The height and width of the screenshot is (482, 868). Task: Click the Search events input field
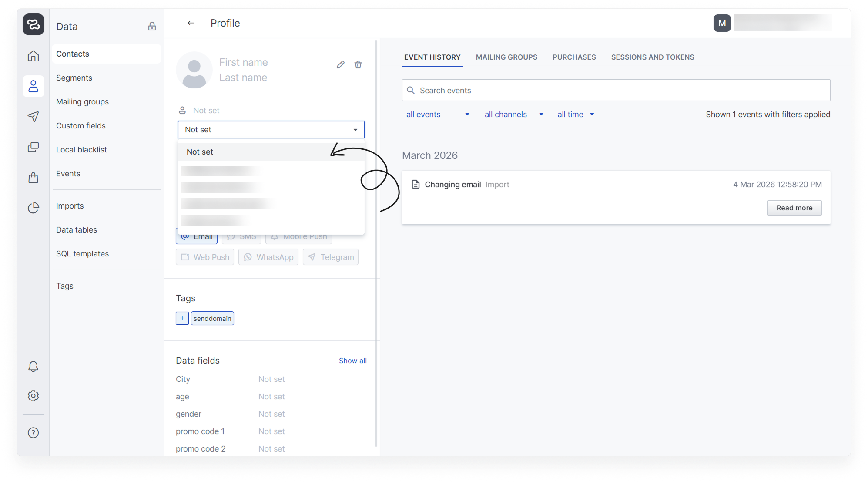coord(616,91)
